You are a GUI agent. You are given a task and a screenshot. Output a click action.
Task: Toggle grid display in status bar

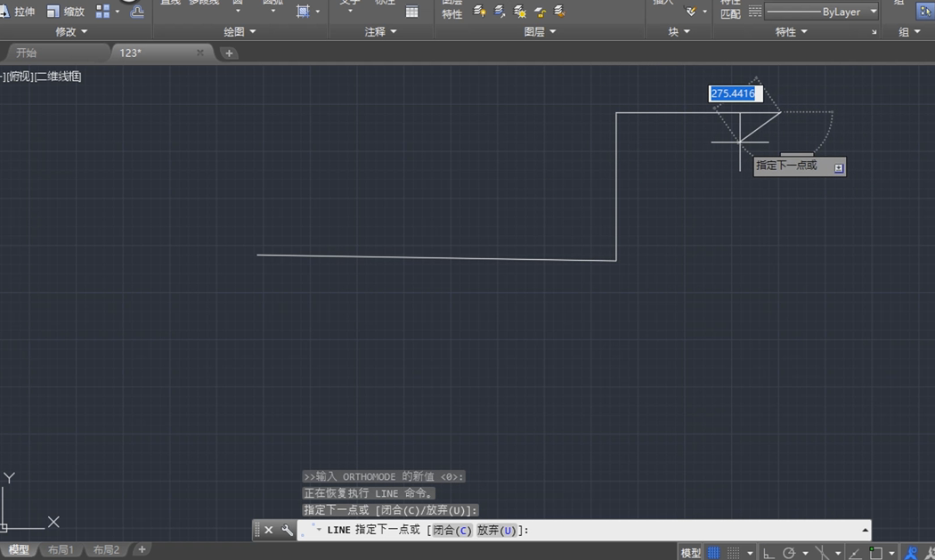[x=713, y=553]
